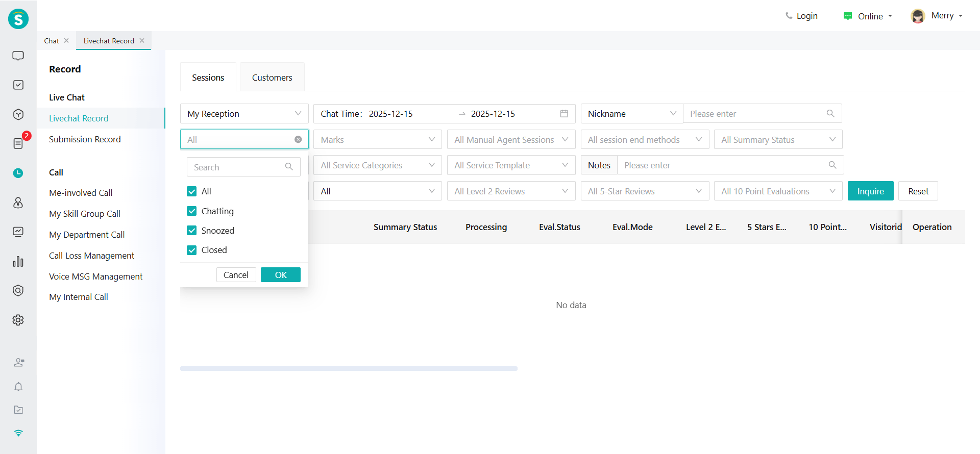Screen dimensions: 980x454
Task: Open the All Summary Status dropdown
Action: click(777, 140)
